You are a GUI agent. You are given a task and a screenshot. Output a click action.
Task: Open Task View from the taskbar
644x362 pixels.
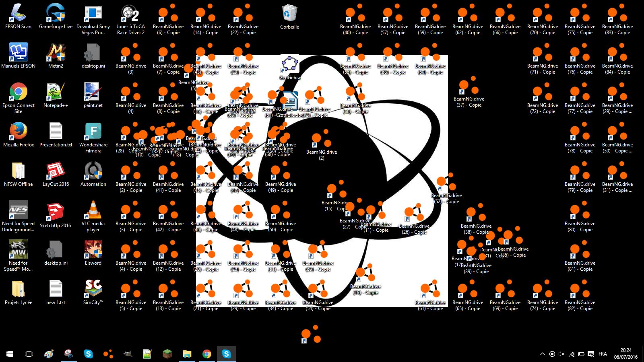29,354
